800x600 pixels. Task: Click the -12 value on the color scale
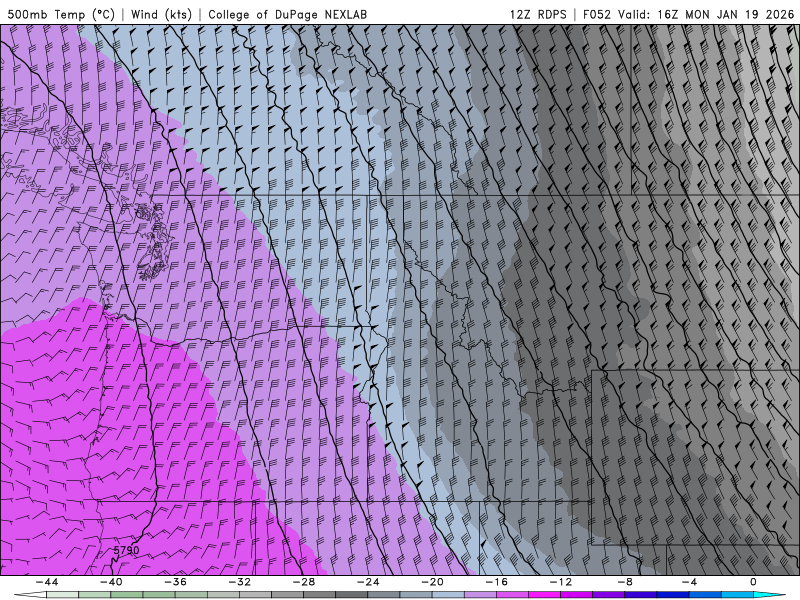pos(561,582)
